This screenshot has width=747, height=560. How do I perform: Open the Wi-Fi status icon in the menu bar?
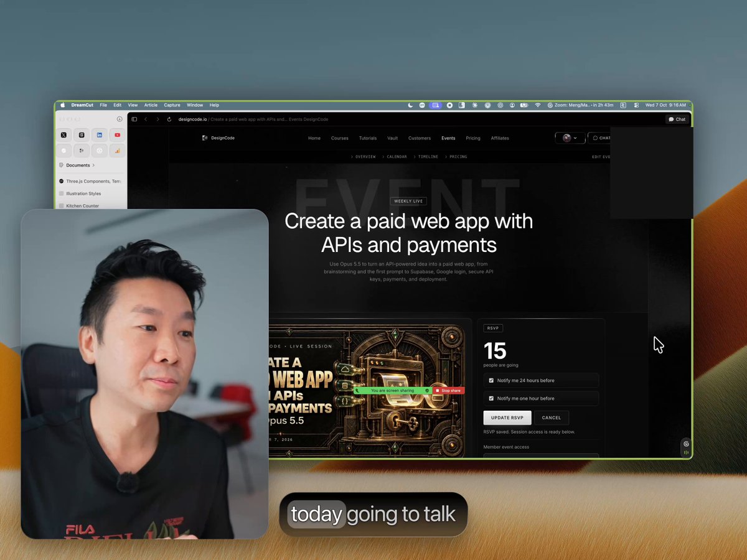[x=538, y=105]
